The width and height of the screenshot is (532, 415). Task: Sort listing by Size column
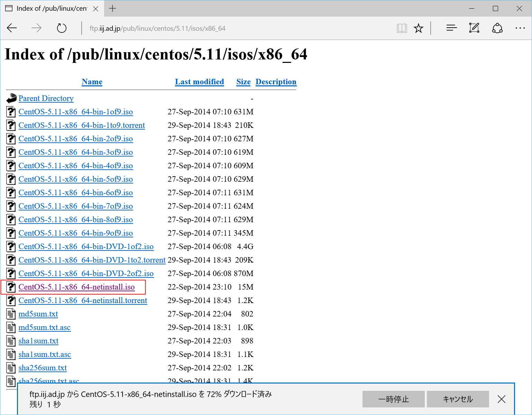click(x=243, y=82)
